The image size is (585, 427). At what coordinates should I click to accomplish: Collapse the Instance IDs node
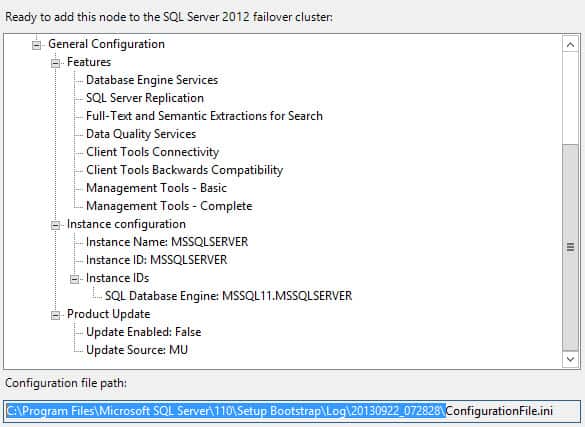point(74,279)
